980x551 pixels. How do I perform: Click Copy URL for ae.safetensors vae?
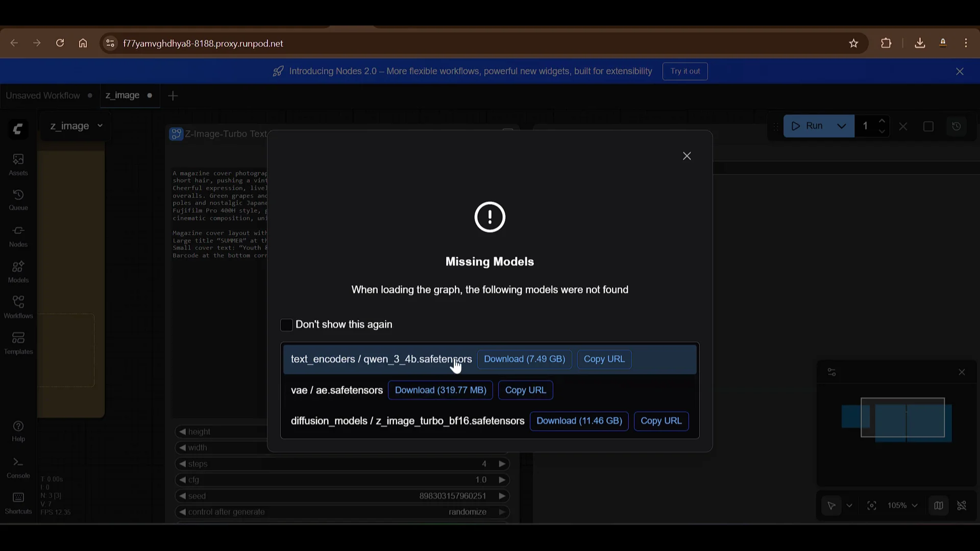[525, 390]
